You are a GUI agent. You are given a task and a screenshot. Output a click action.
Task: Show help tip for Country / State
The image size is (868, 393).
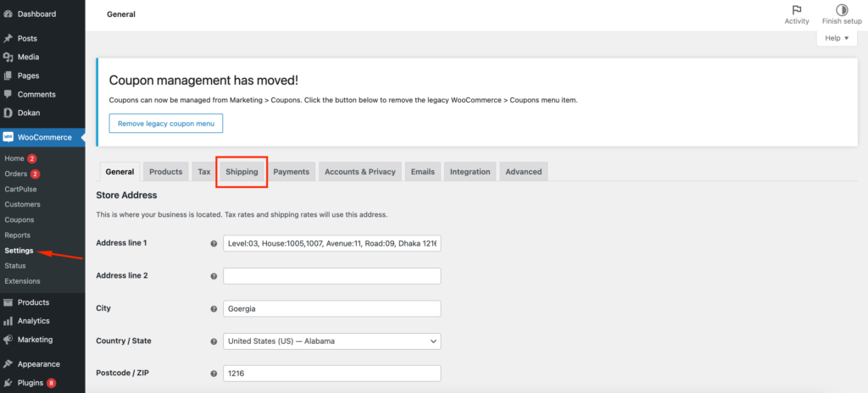pyautogui.click(x=214, y=341)
